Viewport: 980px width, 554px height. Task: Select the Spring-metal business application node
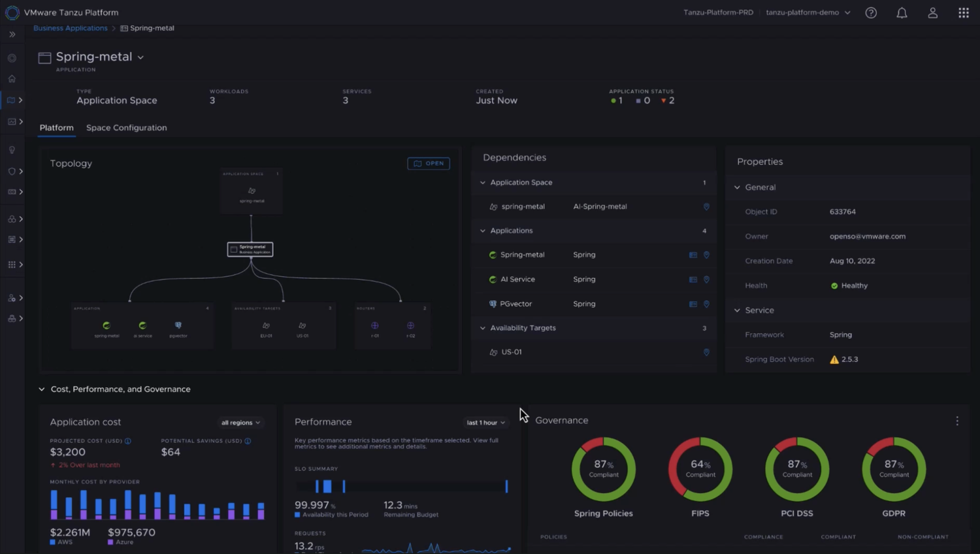point(250,249)
